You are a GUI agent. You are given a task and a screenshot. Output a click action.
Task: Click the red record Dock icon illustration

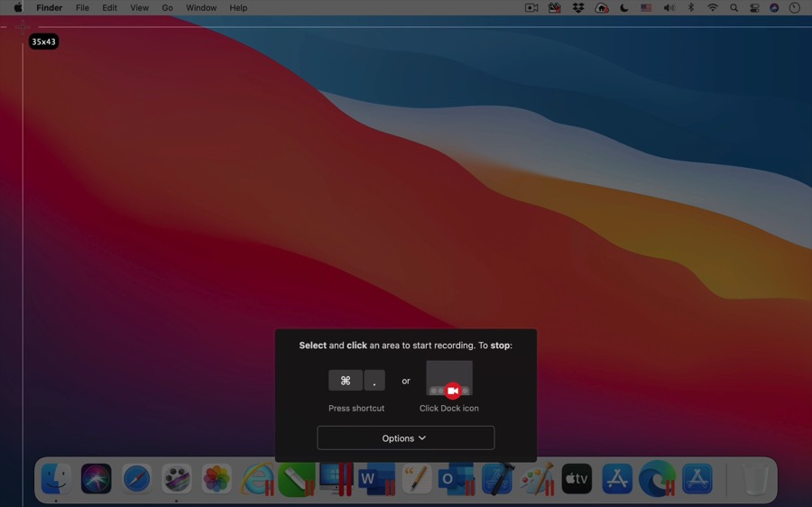click(453, 391)
